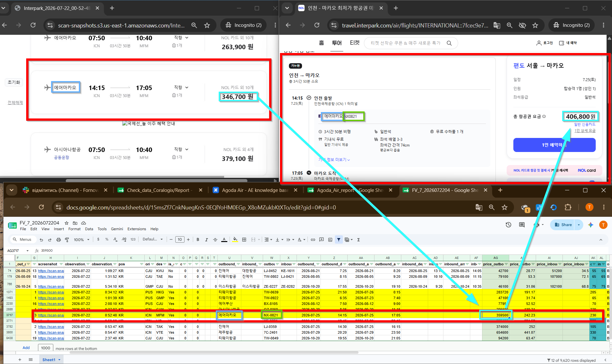Select the Paint format roller tool
Screen dimensions: 612x364
67,239
